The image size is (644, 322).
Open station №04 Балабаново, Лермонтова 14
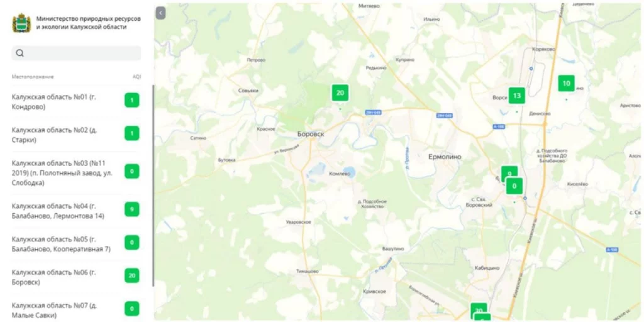(x=76, y=211)
